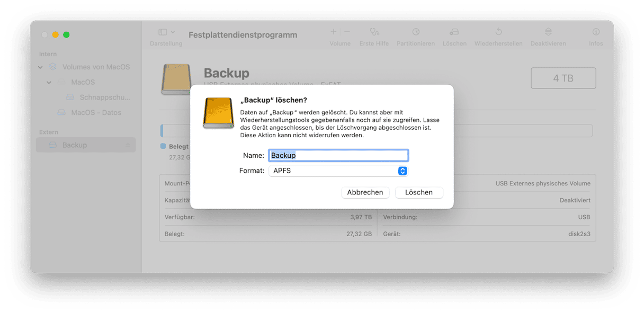The height and width of the screenshot is (313, 644).
Task: Click the green fullscreen window button
Action: click(66, 35)
